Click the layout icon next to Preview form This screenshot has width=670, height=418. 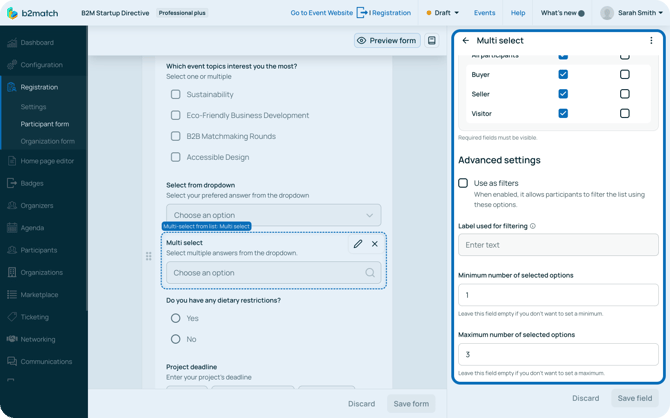pyautogui.click(x=432, y=41)
